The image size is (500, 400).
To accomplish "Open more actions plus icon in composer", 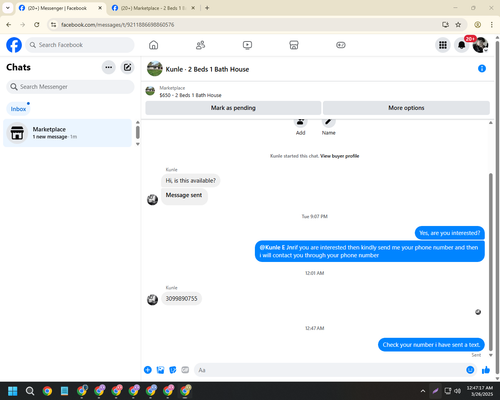I will [148, 370].
